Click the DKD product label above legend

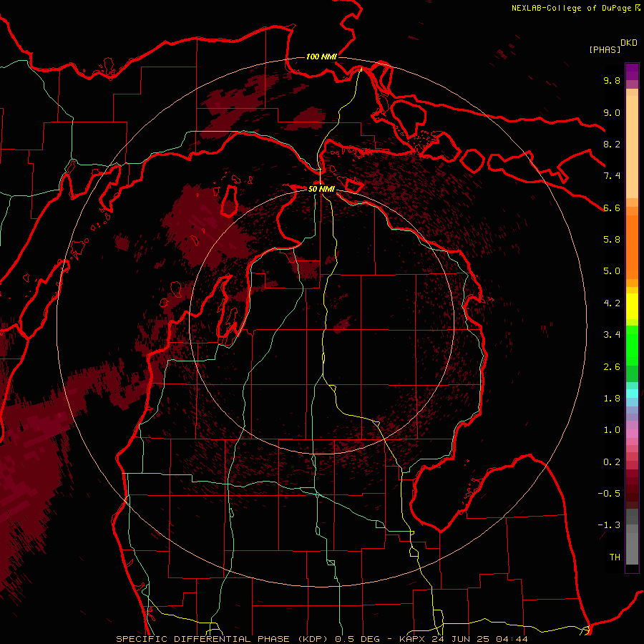tap(629, 43)
